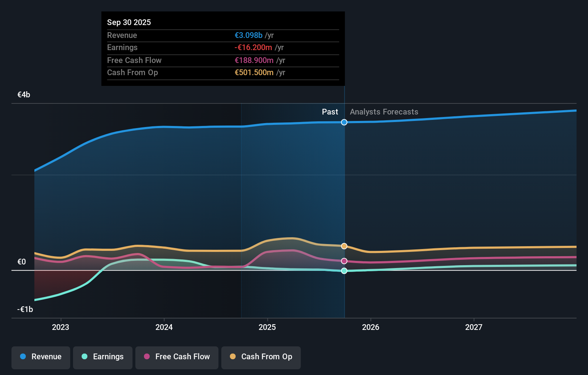The height and width of the screenshot is (375, 588).
Task: Switch to the Past section of the chart
Action: click(x=330, y=112)
